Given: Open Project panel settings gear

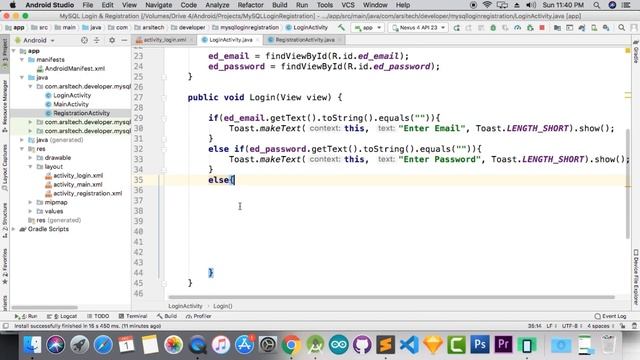Looking at the screenshot, I should coord(112,40).
